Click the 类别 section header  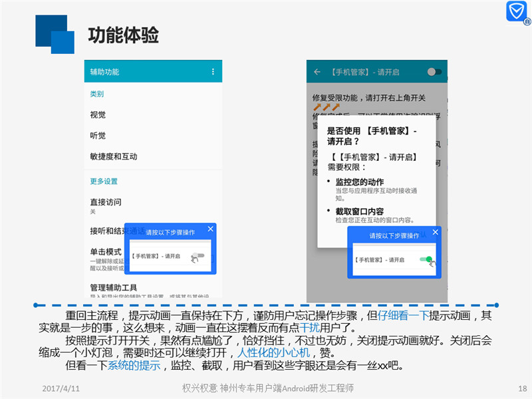point(96,94)
